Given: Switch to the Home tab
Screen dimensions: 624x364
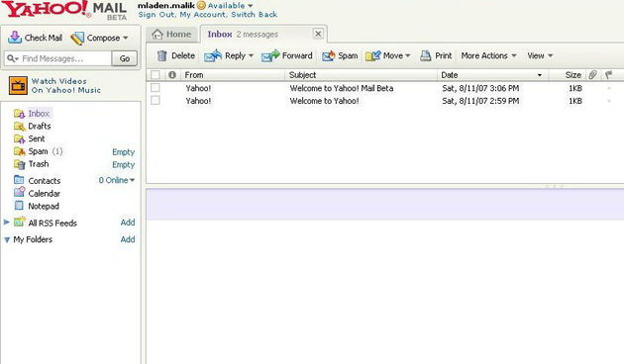Looking at the screenshot, I should click(x=171, y=35).
